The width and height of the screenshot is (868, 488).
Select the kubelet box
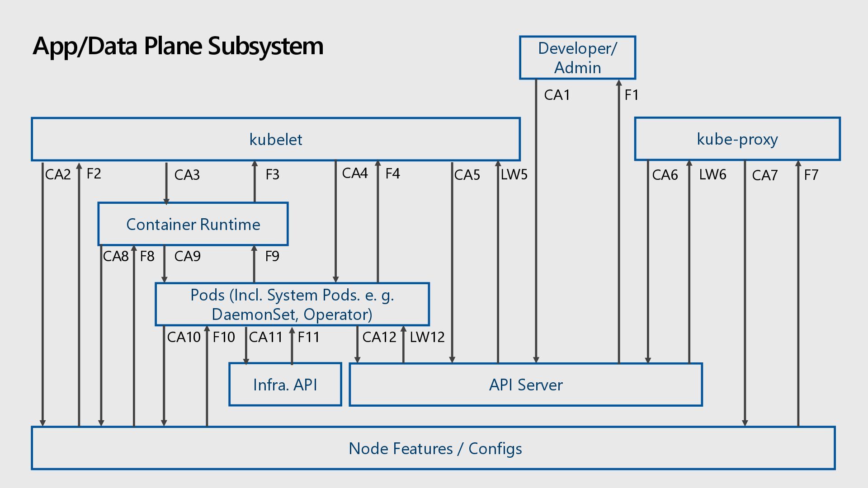coord(276,139)
